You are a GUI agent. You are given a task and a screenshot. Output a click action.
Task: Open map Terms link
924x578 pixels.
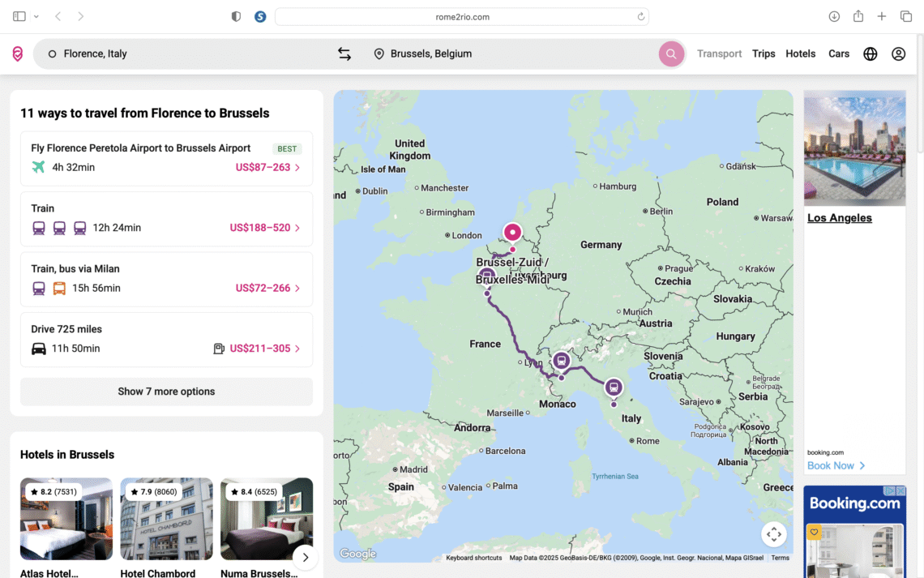780,558
